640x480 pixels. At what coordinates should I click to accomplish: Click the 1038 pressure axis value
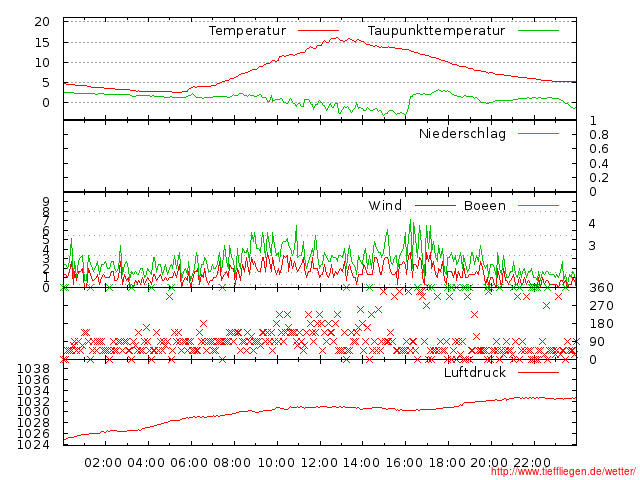[x=33, y=369]
